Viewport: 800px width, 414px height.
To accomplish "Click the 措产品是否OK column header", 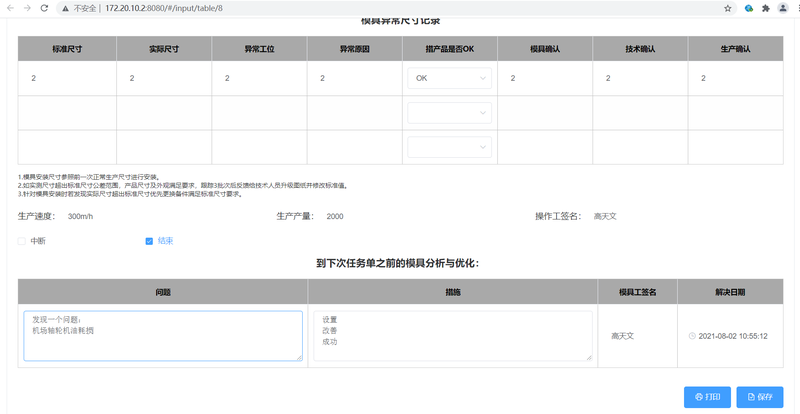I will tap(450, 49).
